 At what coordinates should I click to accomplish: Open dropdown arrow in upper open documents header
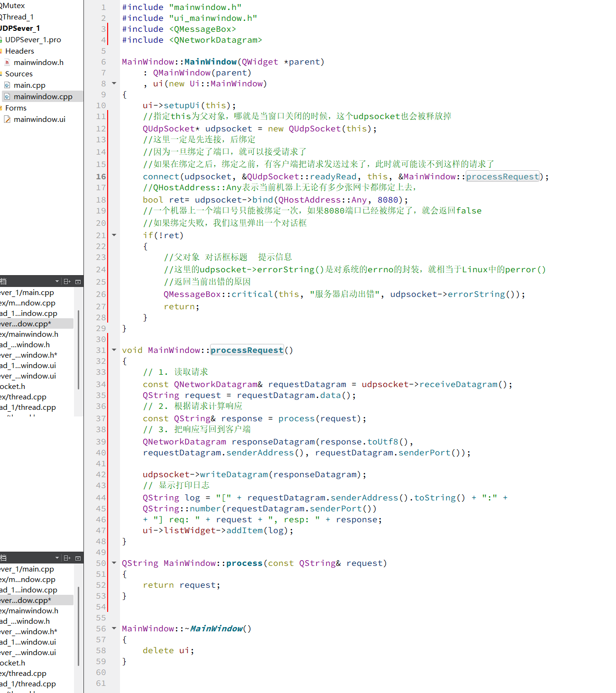point(57,281)
